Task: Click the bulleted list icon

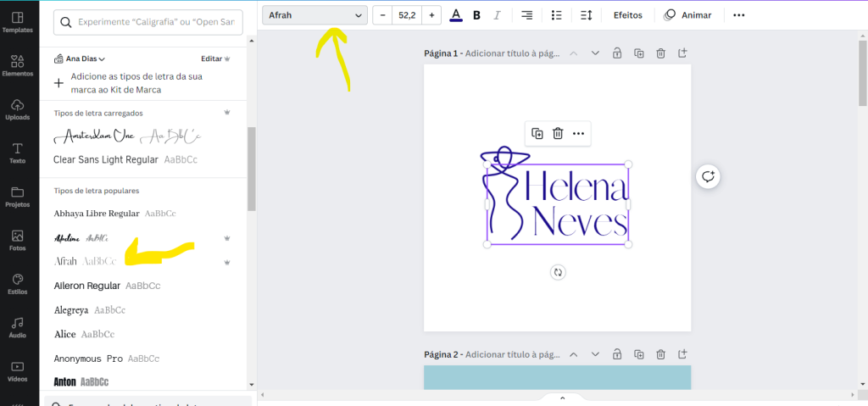Action: tap(556, 15)
